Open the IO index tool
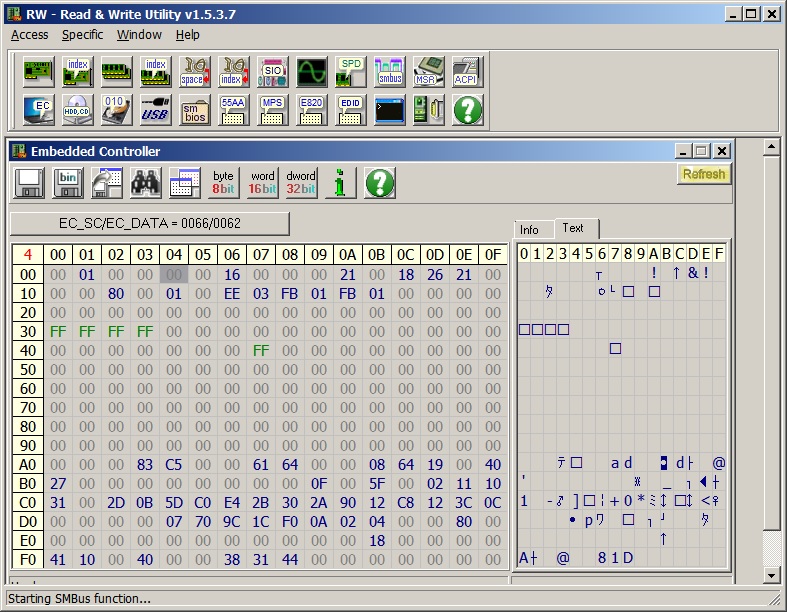Viewport: 787px width, 612px height. coord(233,71)
